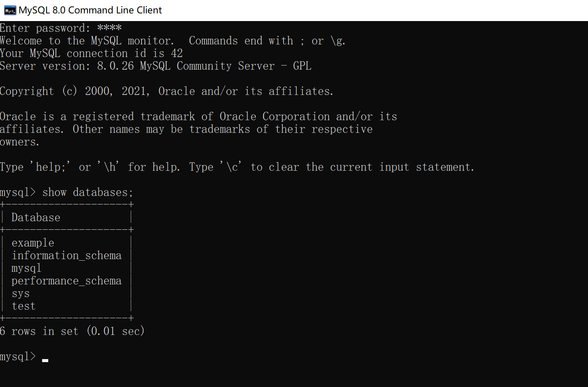
Task: Click the blinking cursor at the prompt
Action: click(x=45, y=359)
